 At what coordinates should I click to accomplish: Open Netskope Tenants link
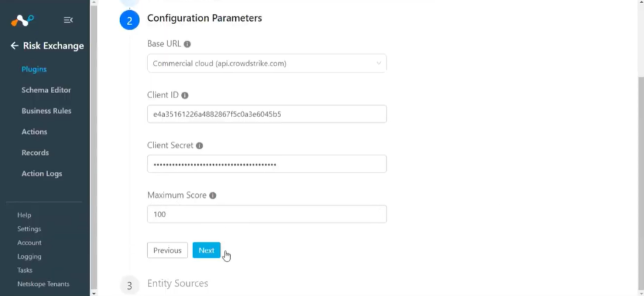(x=43, y=284)
